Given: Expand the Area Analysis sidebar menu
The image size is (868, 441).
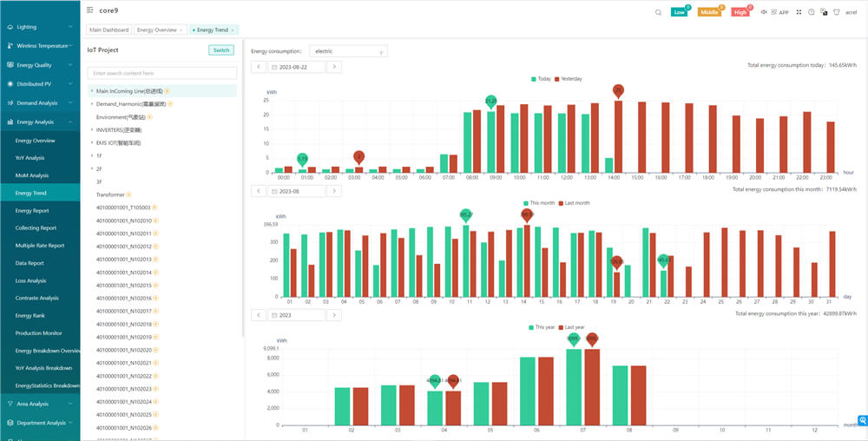Looking at the screenshot, I should [x=40, y=404].
